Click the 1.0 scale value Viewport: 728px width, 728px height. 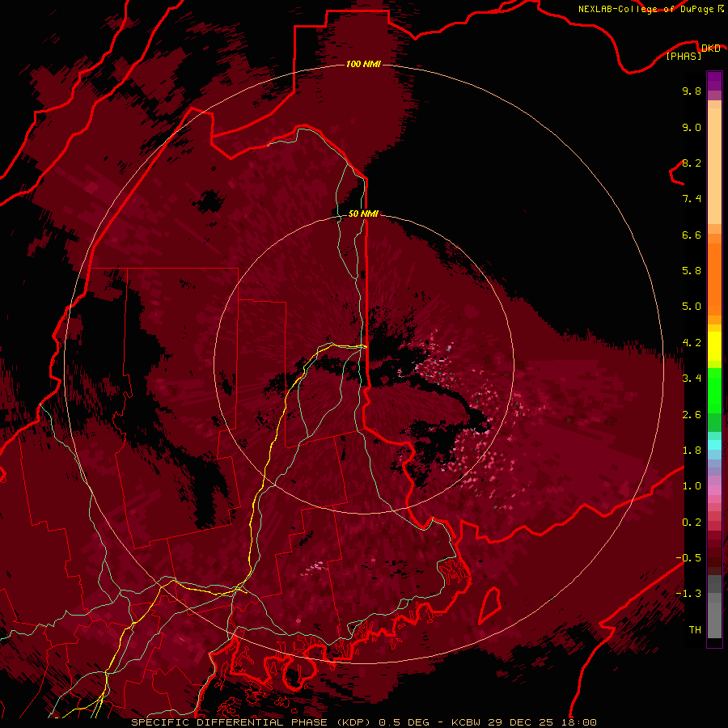point(692,486)
